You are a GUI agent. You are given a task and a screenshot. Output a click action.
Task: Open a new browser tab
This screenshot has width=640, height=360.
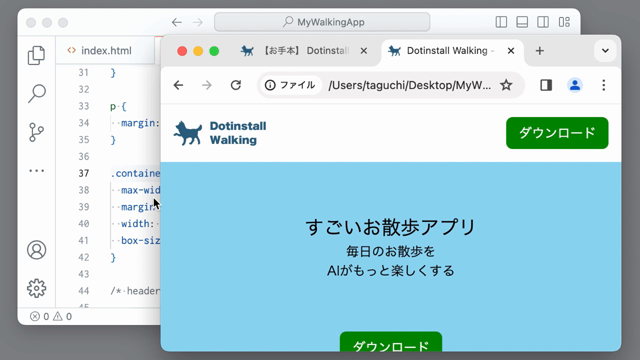(540, 51)
